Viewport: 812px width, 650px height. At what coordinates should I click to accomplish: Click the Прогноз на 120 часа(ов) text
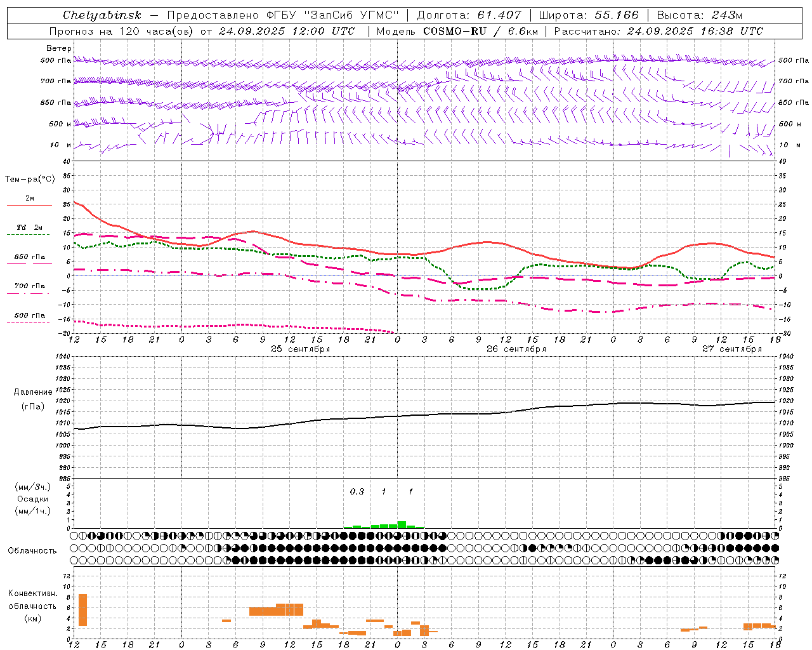pos(121,31)
